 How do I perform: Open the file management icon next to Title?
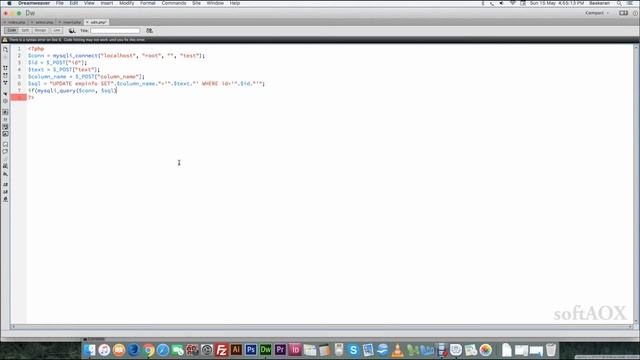click(x=149, y=31)
